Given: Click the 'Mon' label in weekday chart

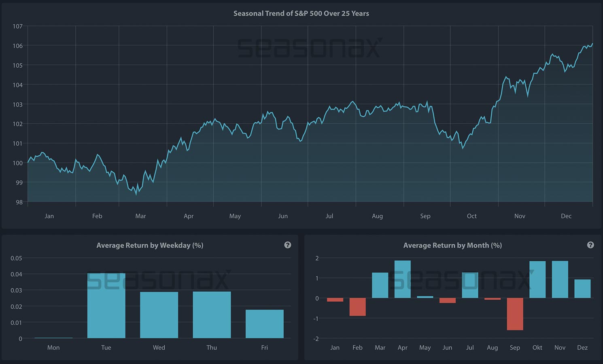Looking at the screenshot, I should 53,347.
